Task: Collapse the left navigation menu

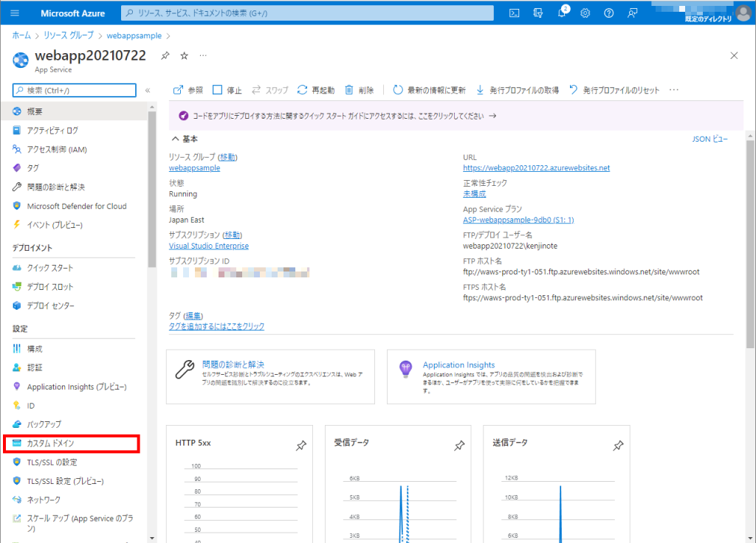Action: pyautogui.click(x=148, y=90)
